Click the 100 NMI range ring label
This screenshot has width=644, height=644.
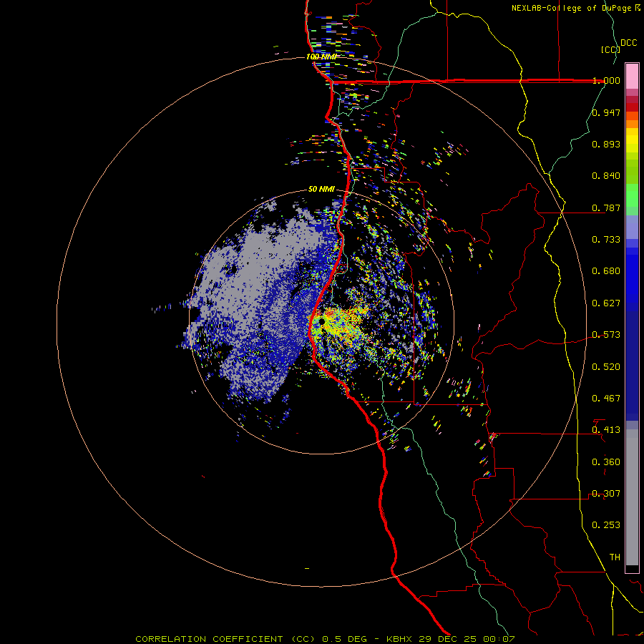(x=321, y=57)
